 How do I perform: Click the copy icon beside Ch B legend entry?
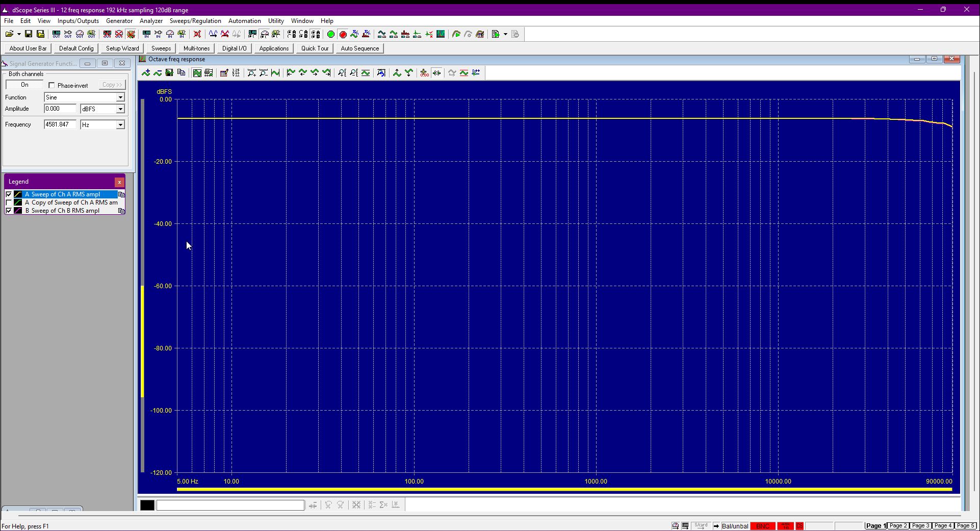coord(121,211)
